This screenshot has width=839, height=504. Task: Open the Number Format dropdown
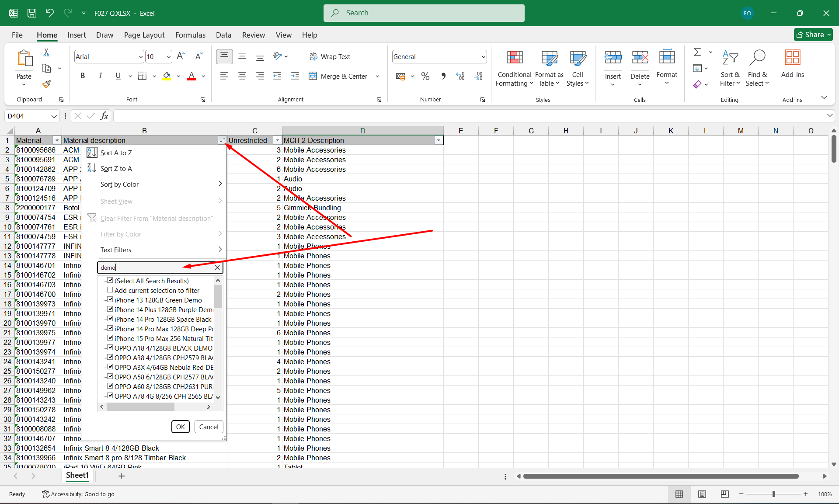(x=483, y=57)
